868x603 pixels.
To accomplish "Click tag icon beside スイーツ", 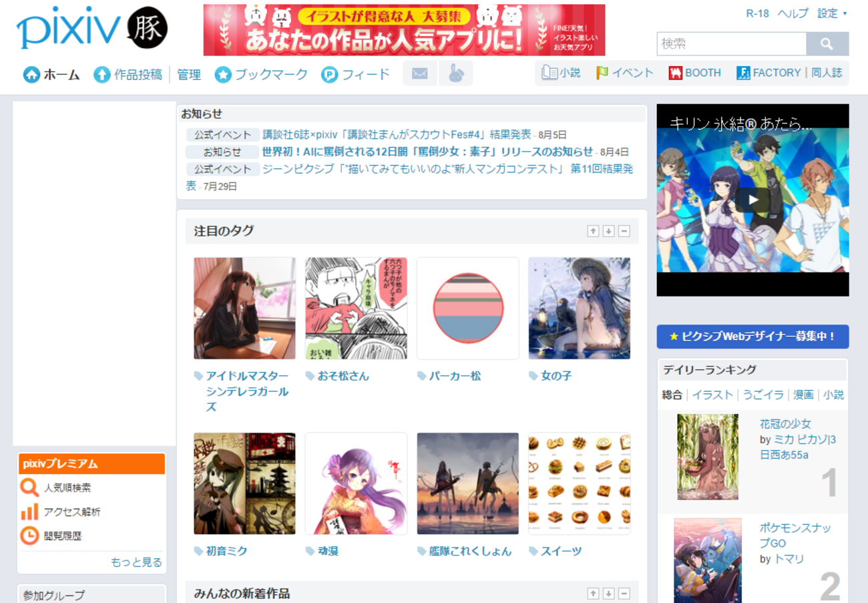I will pos(533,551).
